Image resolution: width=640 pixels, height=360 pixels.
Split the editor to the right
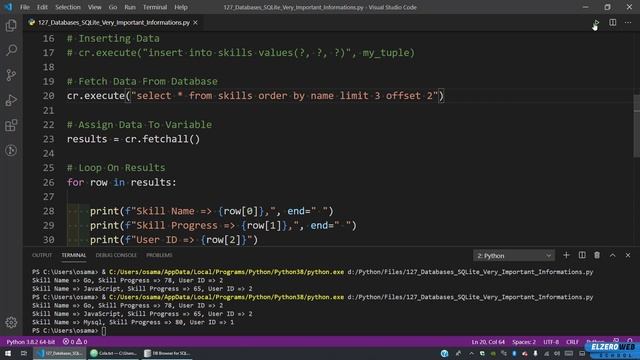(x=613, y=22)
